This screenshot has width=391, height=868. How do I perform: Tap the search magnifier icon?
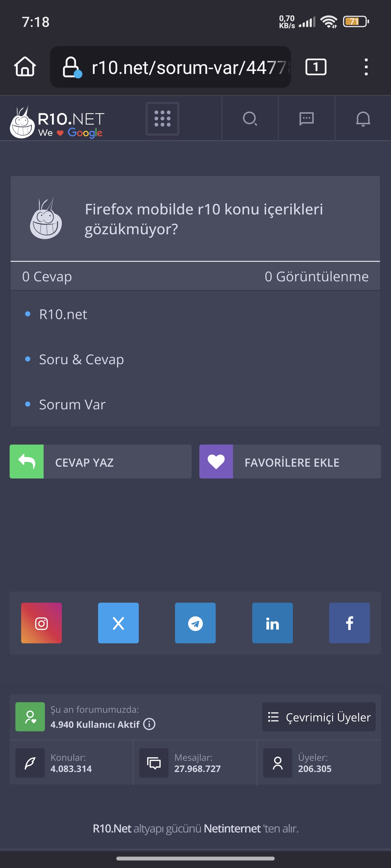(x=250, y=119)
